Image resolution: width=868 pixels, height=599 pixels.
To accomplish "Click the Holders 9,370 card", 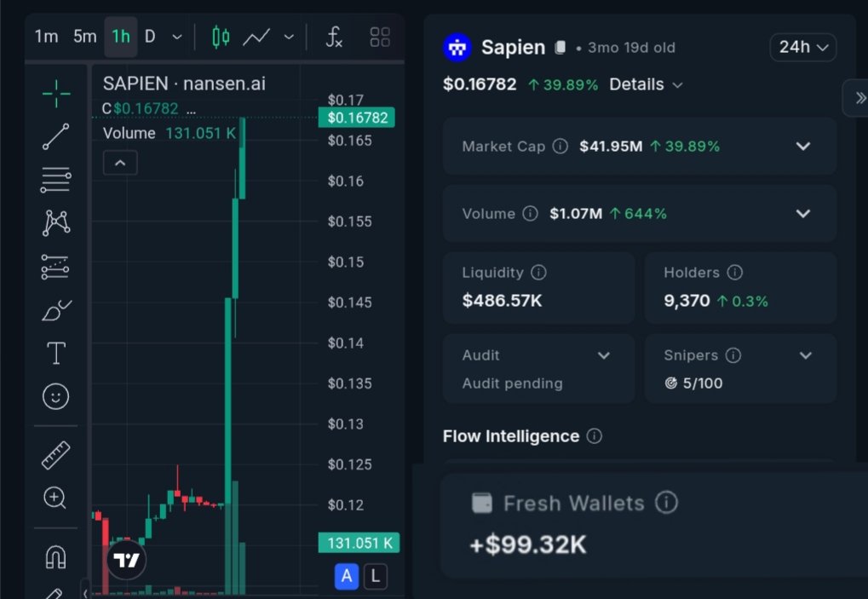I will 740,287.
